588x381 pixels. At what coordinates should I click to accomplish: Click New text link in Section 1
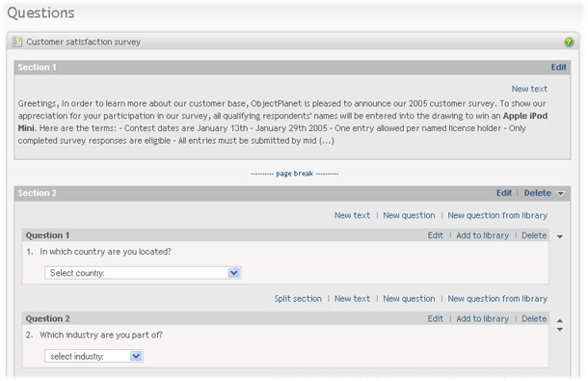[529, 89]
